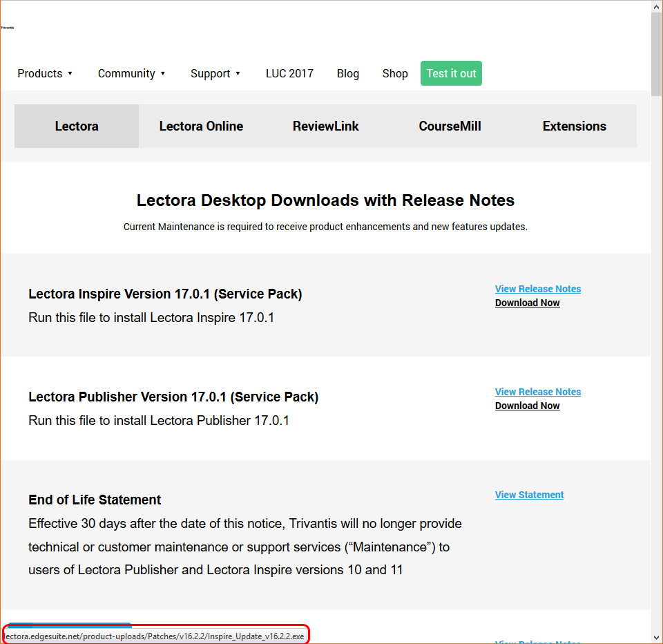The width and height of the screenshot is (663, 644).
Task: Click the vertical scrollbar thumb
Action: click(x=656, y=54)
